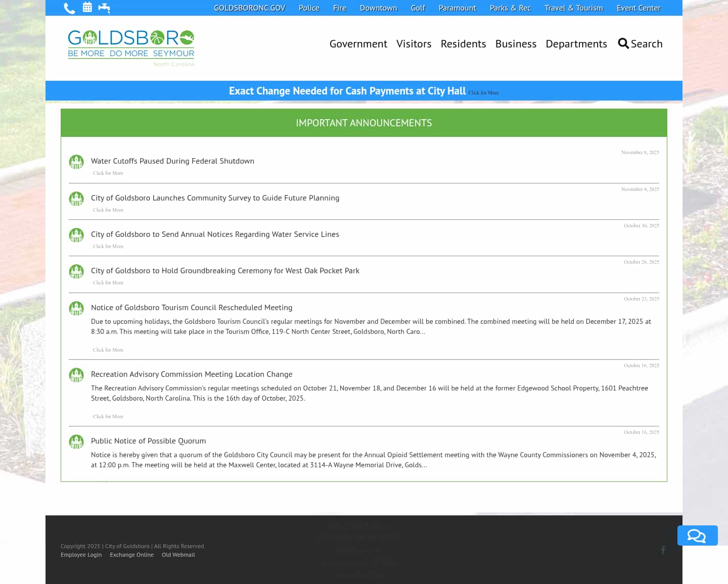Click GOLDSBORONC.GOV in the top bar
Screen dimensions: 728x584
(249, 8)
